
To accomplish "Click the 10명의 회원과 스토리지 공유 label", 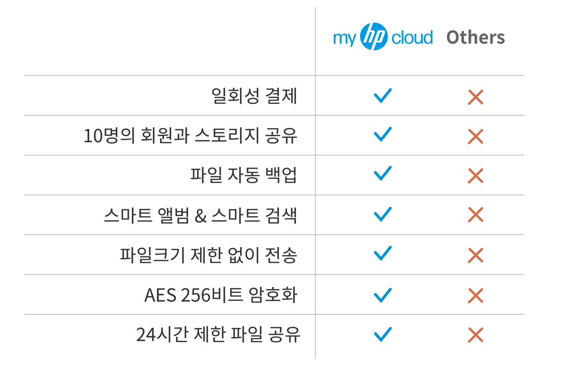I will point(191,136).
